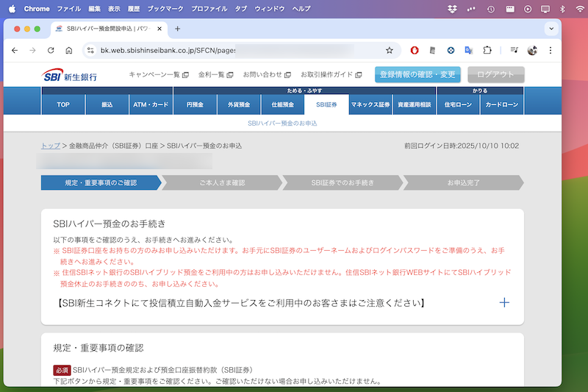
Task: Click the browser reload button
Action: [51, 50]
